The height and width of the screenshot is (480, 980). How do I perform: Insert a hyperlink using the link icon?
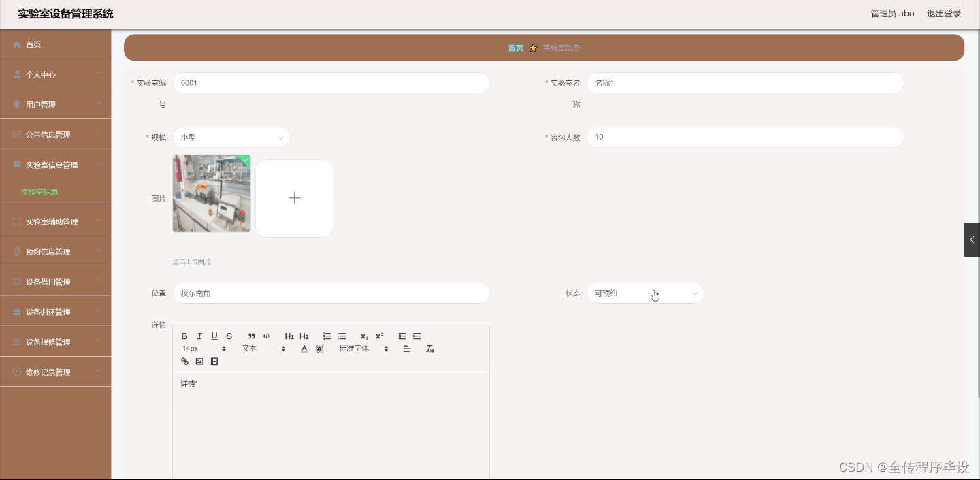184,362
